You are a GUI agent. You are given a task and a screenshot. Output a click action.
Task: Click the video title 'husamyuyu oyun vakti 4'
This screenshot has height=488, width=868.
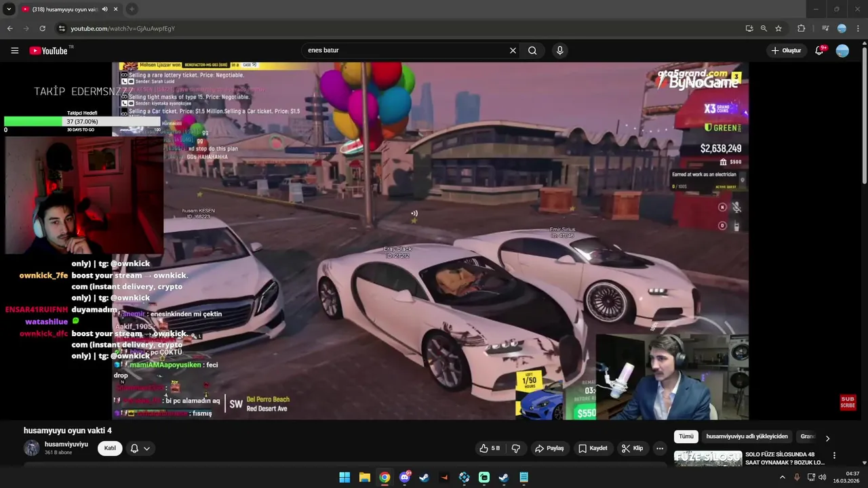pyautogui.click(x=68, y=430)
